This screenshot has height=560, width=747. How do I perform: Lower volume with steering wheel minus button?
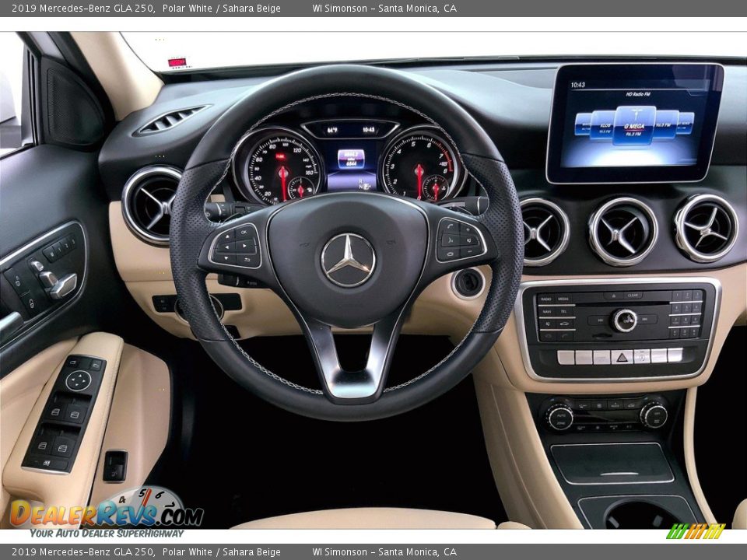(x=470, y=251)
